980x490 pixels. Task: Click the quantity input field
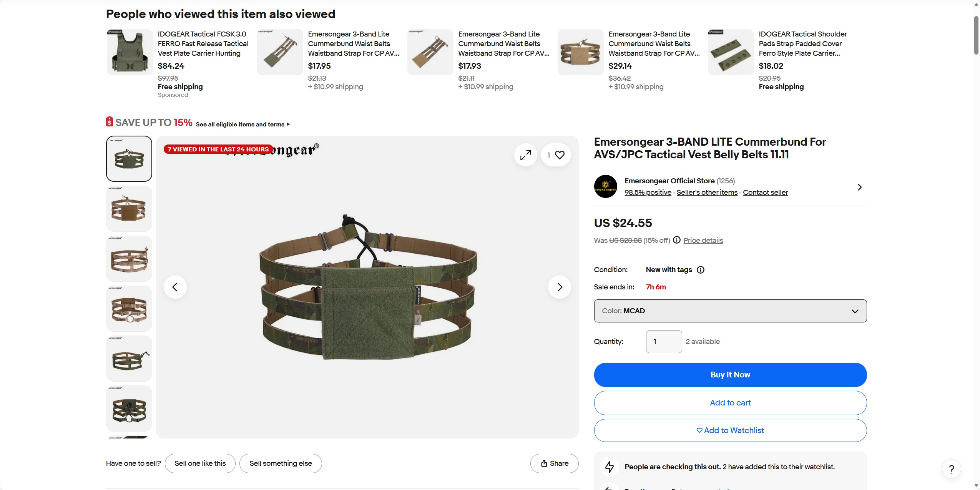click(664, 342)
